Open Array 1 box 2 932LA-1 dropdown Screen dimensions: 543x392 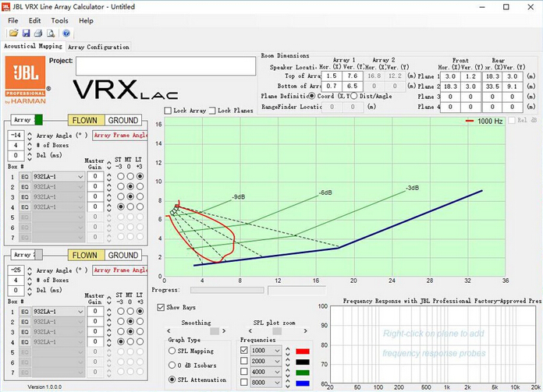(59, 187)
